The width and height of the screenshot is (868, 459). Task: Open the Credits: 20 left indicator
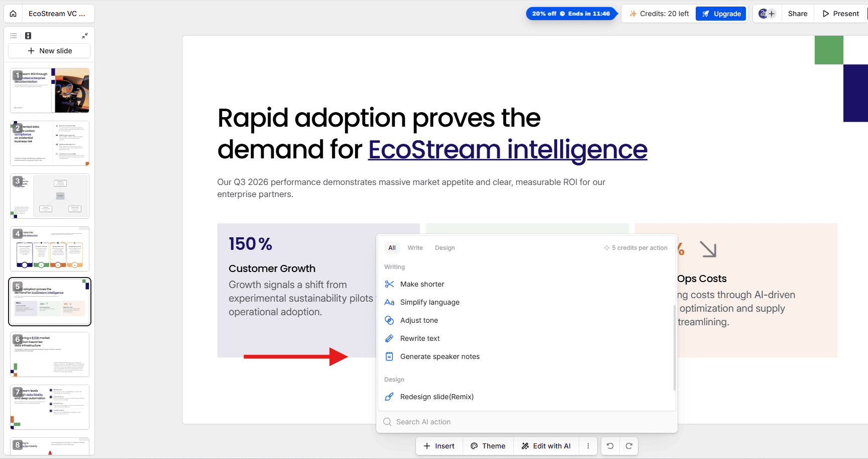659,14
